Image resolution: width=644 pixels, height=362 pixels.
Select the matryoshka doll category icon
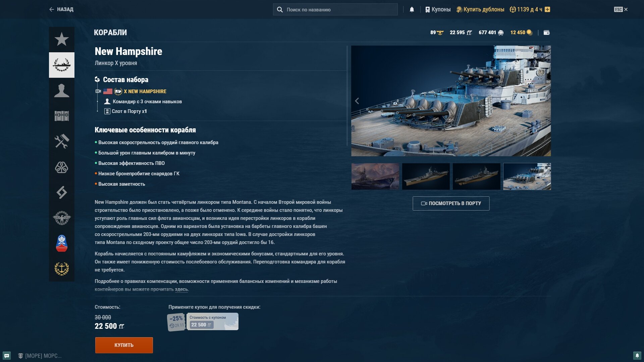(x=62, y=243)
